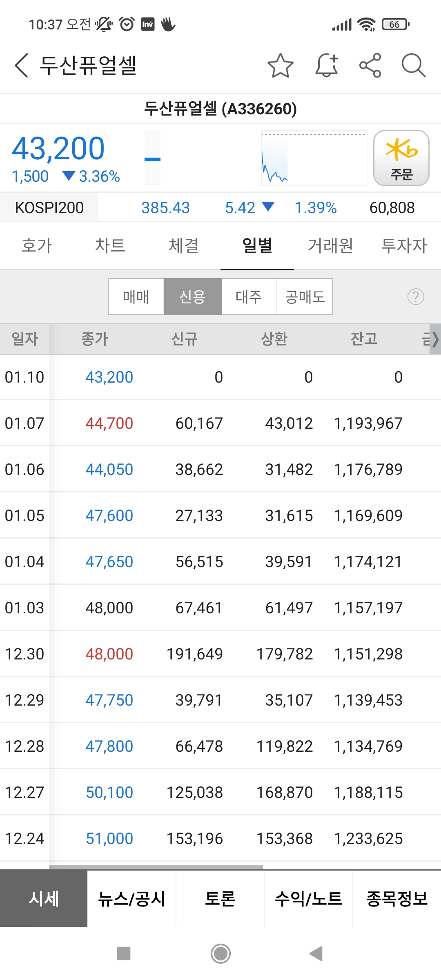The height and width of the screenshot is (980, 441).
Task: Select repayment 39,591 on 01.04
Action: coord(289,562)
